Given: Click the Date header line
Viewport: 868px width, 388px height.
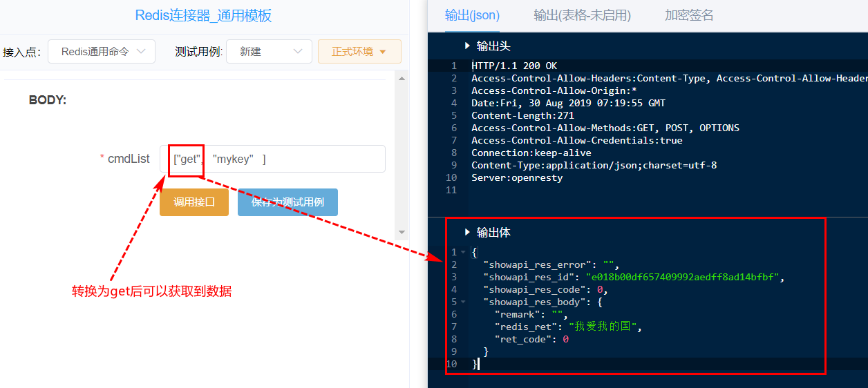Looking at the screenshot, I should pos(568,103).
